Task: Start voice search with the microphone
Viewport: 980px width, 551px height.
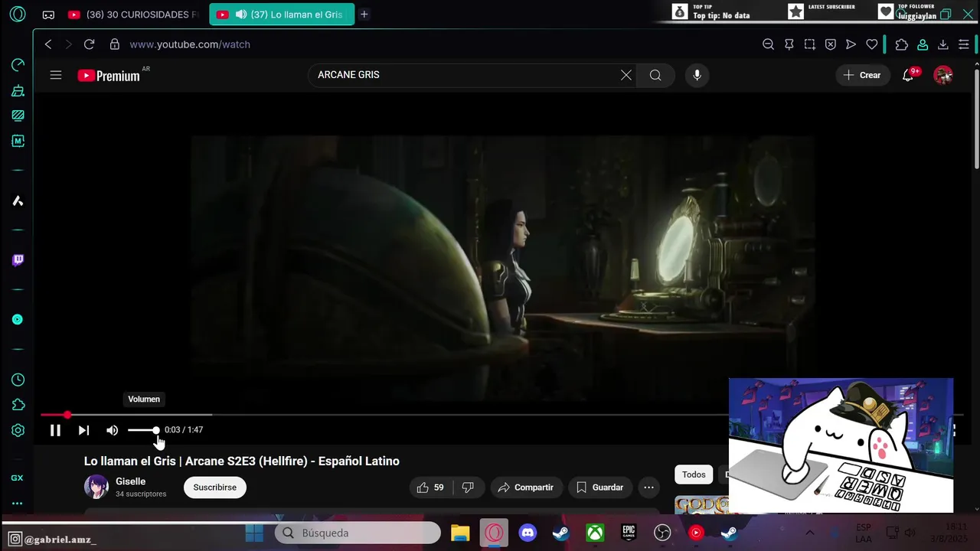Action: [697, 75]
